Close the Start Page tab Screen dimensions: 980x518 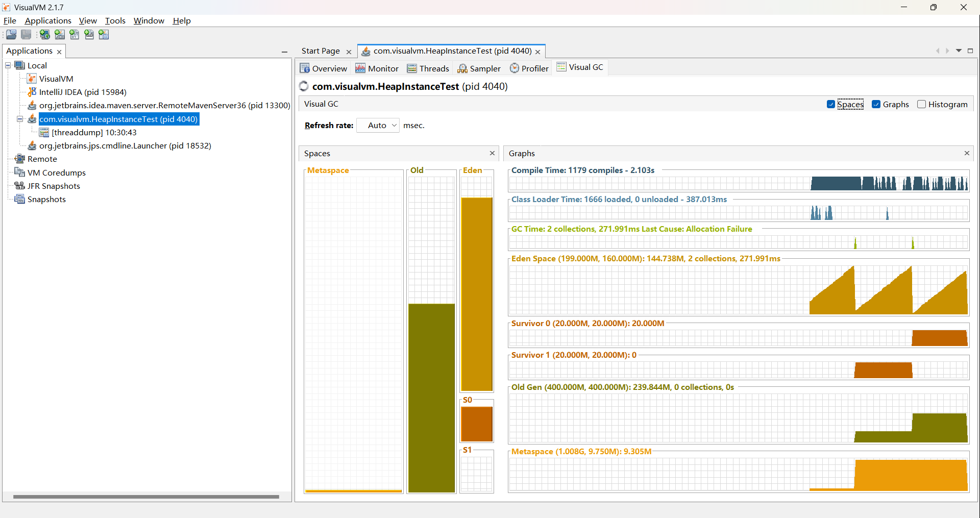[349, 52]
